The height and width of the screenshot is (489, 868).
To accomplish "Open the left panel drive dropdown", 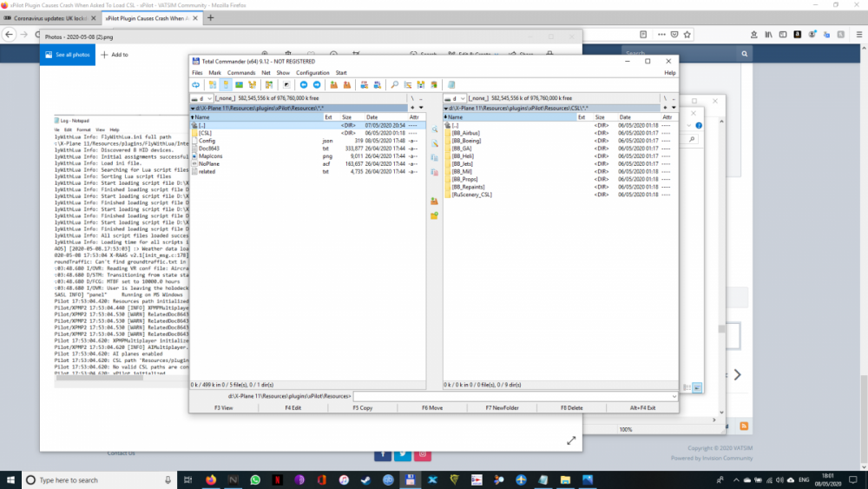I will click(x=201, y=99).
